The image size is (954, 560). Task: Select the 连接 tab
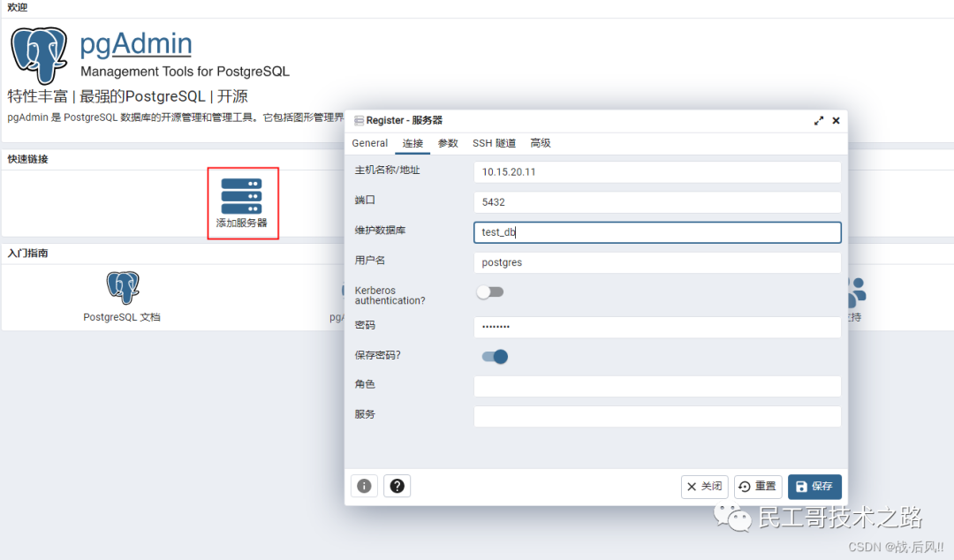pyautogui.click(x=413, y=143)
